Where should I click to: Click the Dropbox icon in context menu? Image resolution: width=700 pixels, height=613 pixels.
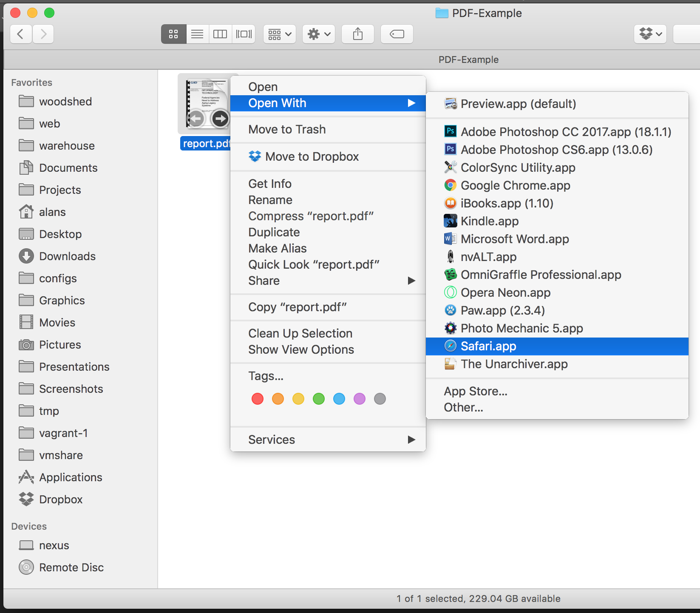click(255, 156)
